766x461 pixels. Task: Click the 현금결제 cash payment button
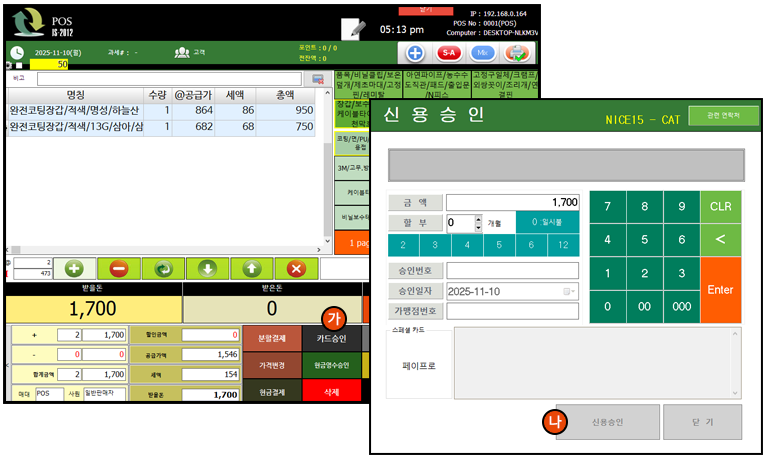[272, 392]
